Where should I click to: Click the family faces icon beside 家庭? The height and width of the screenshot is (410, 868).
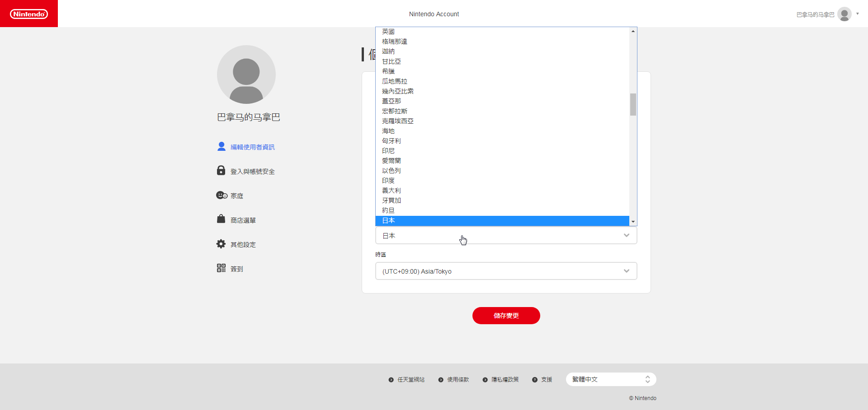pyautogui.click(x=222, y=195)
